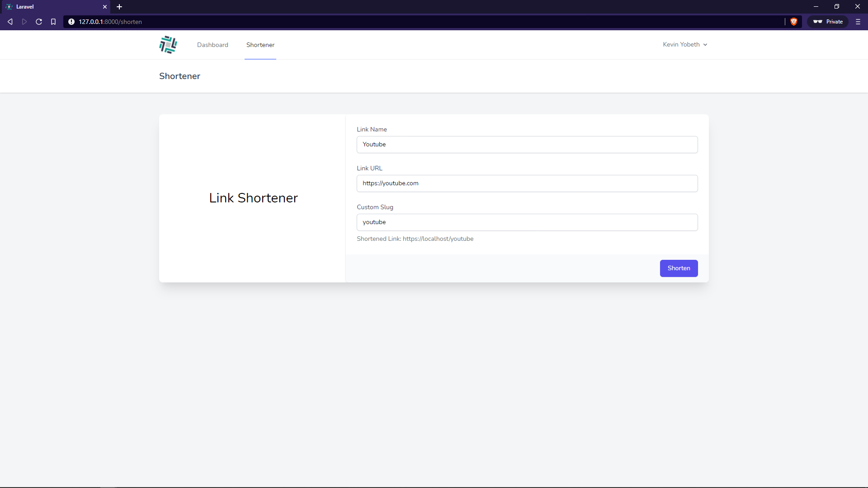Focus the Link Name input field
Image resolution: width=868 pixels, height=488 pixels.
point(527,145)
